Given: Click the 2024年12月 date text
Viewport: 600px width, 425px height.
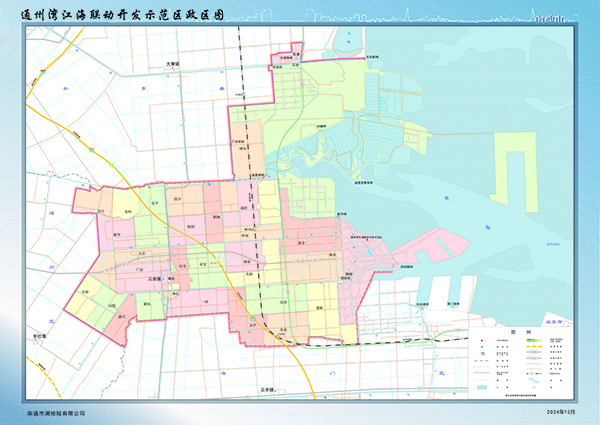Looking at the screenshot, I should 561,412.
